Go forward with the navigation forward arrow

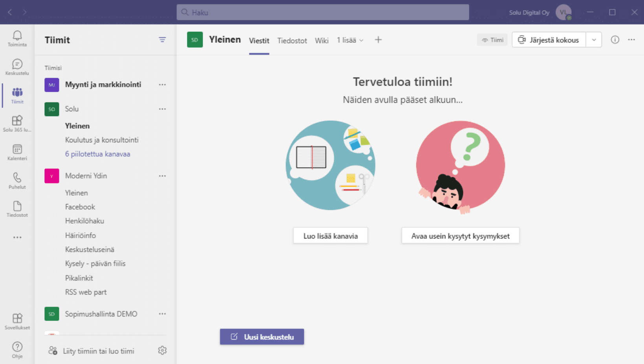24,12
